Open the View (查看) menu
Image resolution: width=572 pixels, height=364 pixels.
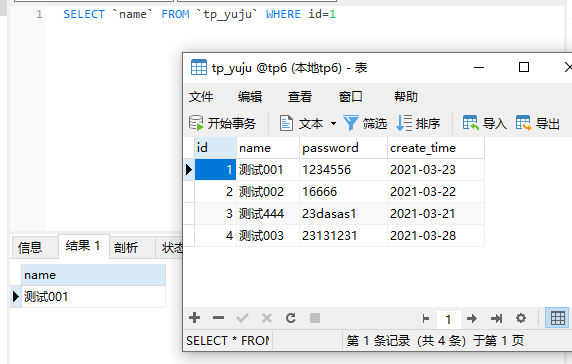[299, 97]
